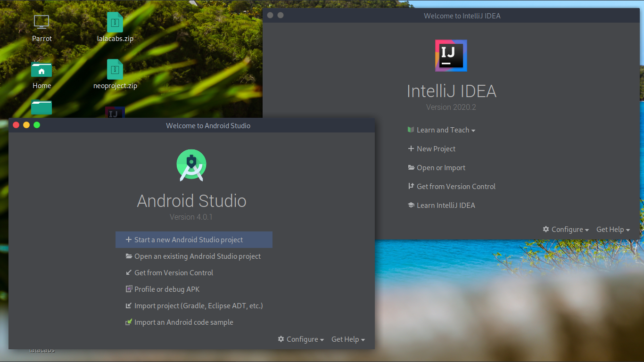The image size is (644, 362).
Task: Select Profile or debug APK
Action: tap(167, 289)
